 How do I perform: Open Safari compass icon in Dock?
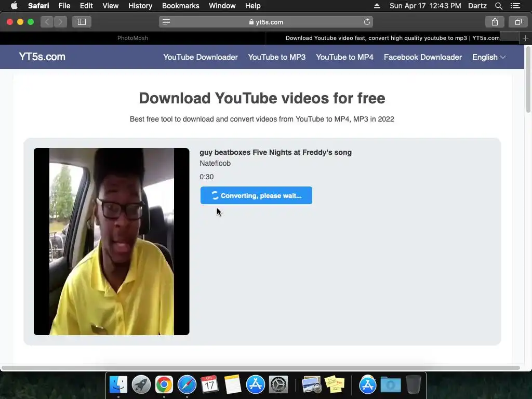[187, 385]
